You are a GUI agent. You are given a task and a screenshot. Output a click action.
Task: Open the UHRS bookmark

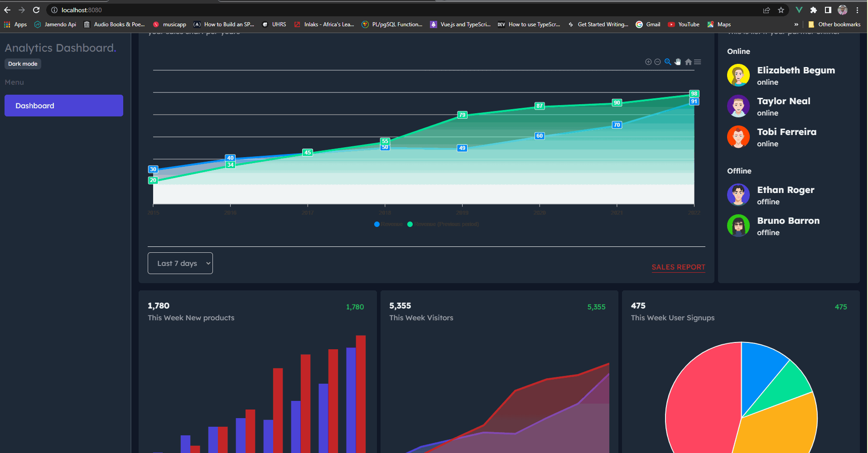(x=274, y=24)
